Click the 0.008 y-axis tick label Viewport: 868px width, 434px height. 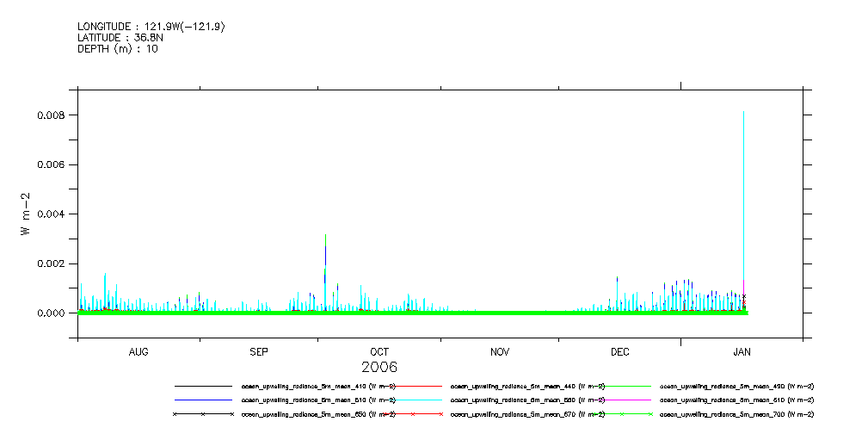49,115
